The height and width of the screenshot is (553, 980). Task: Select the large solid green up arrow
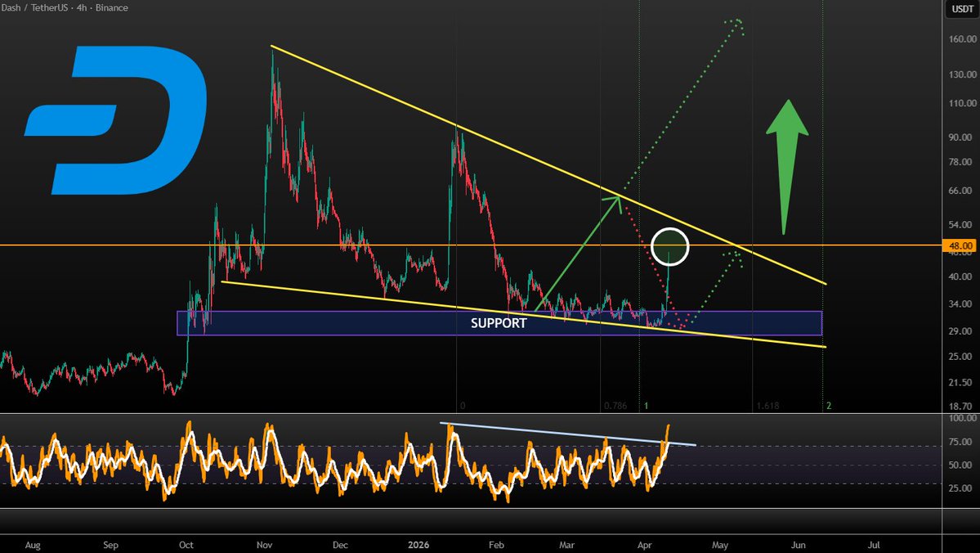(787, 167)
